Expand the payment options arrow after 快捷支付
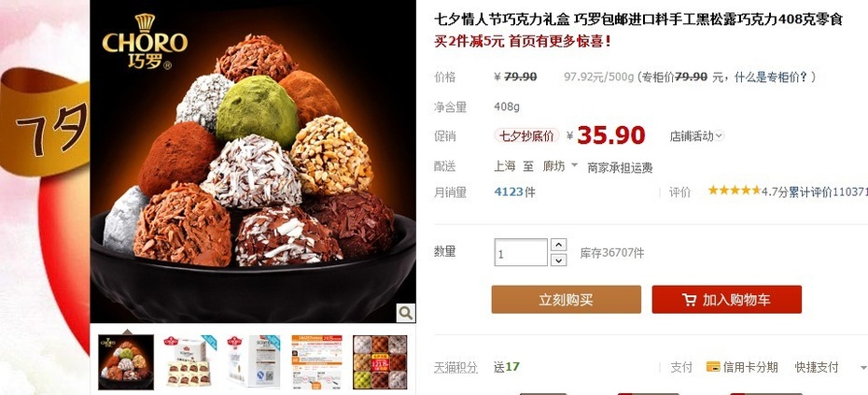Viewport: 868px width, 395px height. (862, 368)
